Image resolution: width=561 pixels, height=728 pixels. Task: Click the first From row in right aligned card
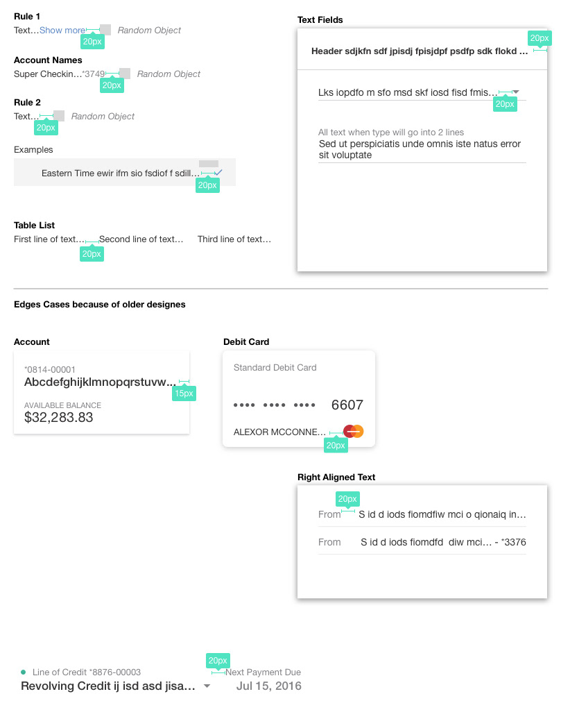coord(422,514)
